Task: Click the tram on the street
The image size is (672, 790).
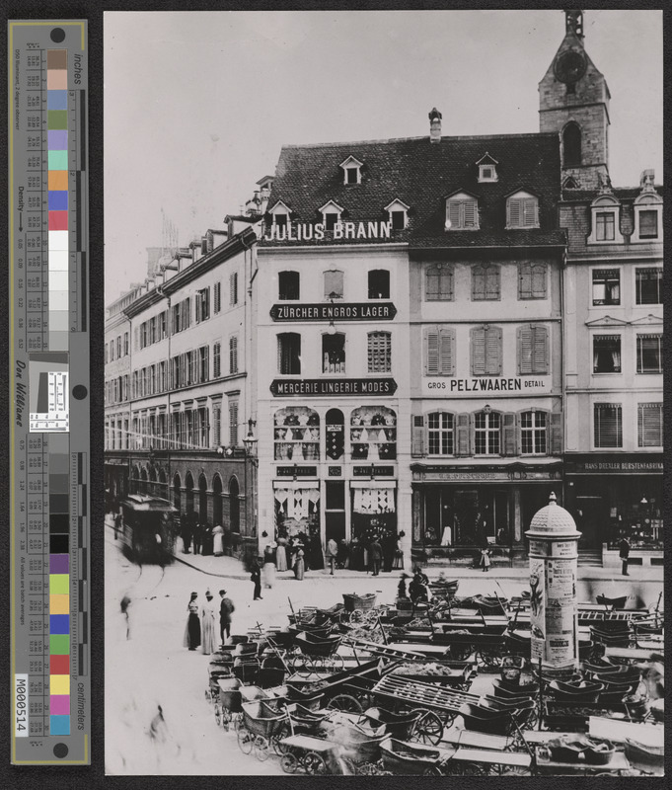Action: click(147, 528)
